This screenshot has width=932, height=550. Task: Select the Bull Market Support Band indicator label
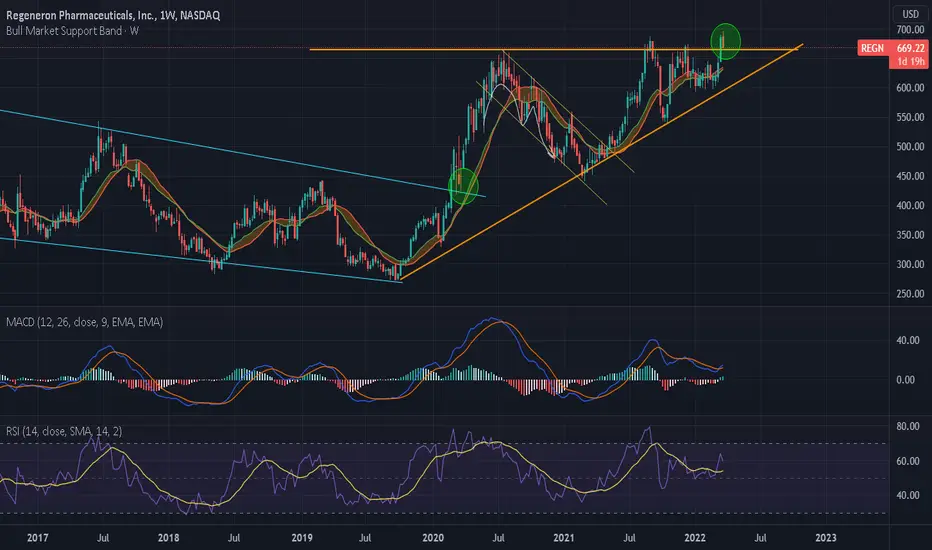(72, 31)
